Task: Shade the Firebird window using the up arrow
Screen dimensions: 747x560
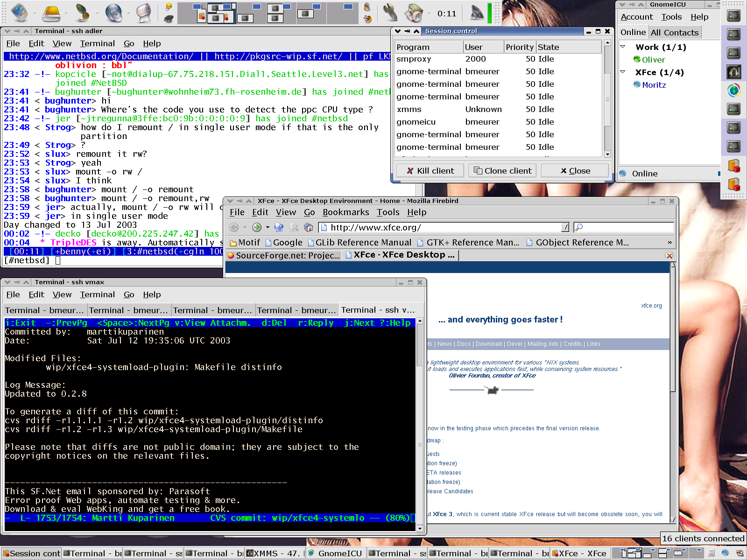Action: (249, 201)
